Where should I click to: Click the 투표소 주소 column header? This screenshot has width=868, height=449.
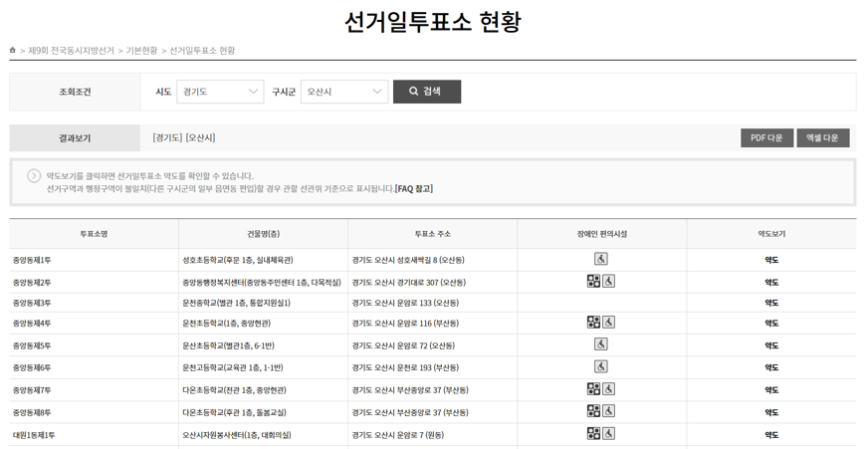pos(433,234)
